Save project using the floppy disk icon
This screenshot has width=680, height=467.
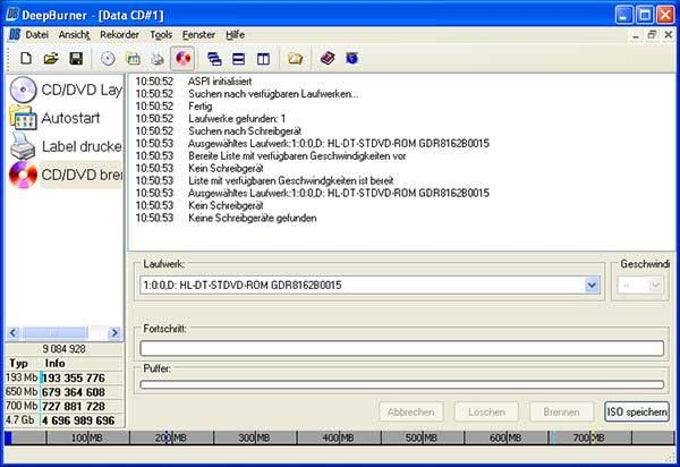click(76, 58)
